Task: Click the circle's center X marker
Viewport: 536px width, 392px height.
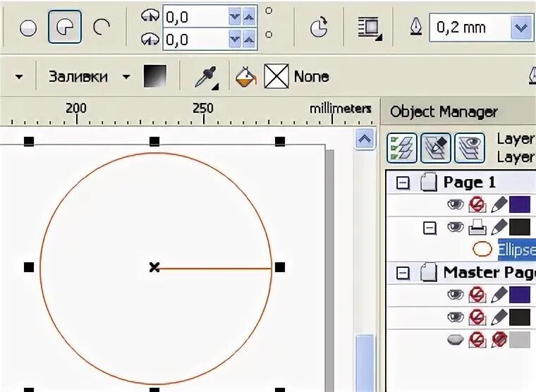Action: tap(154, 267)
